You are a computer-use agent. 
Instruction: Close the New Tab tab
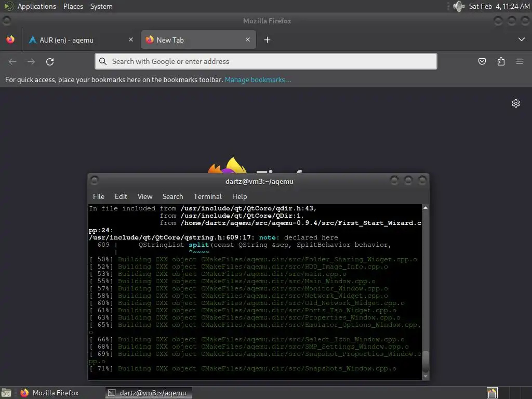(248, 39)
